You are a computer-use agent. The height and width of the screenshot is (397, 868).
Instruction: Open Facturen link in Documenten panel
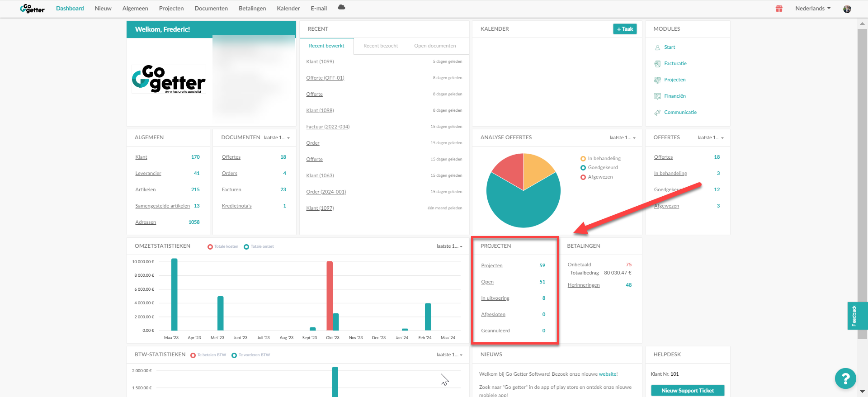click(x=231, y=190)
